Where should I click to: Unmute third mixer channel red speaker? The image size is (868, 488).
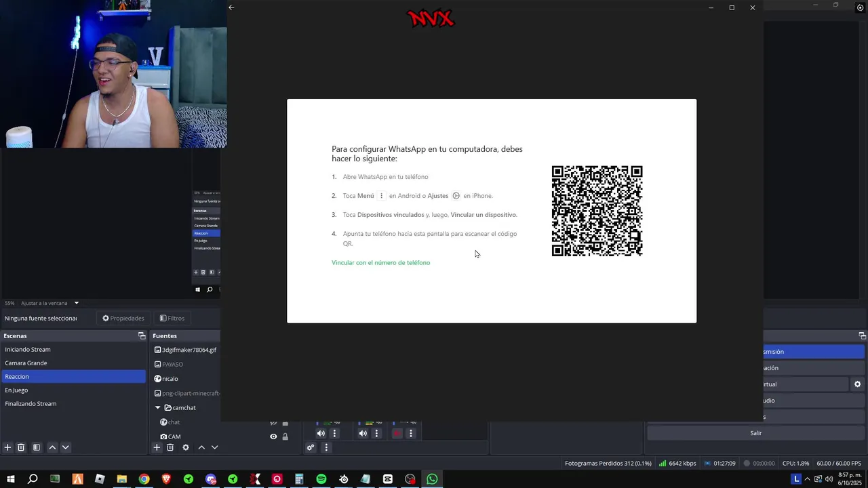pos(397,434)
